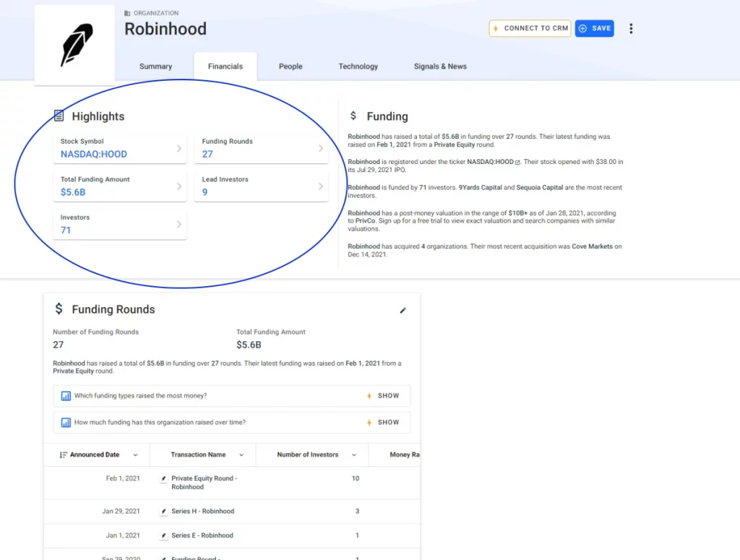The height and width of the screenshot is (560, 740).
Task: Expand the Total Funding Amount card chevron
Action: (179, 186)
